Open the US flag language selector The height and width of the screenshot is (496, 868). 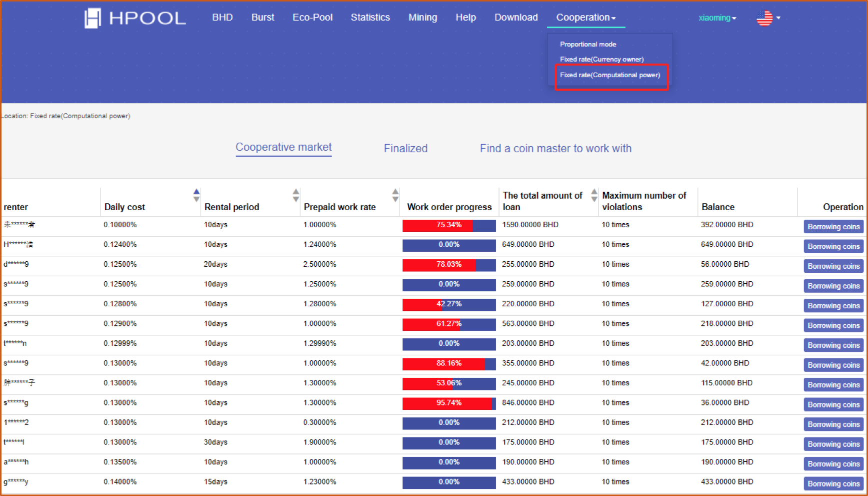tap(768, 18)
